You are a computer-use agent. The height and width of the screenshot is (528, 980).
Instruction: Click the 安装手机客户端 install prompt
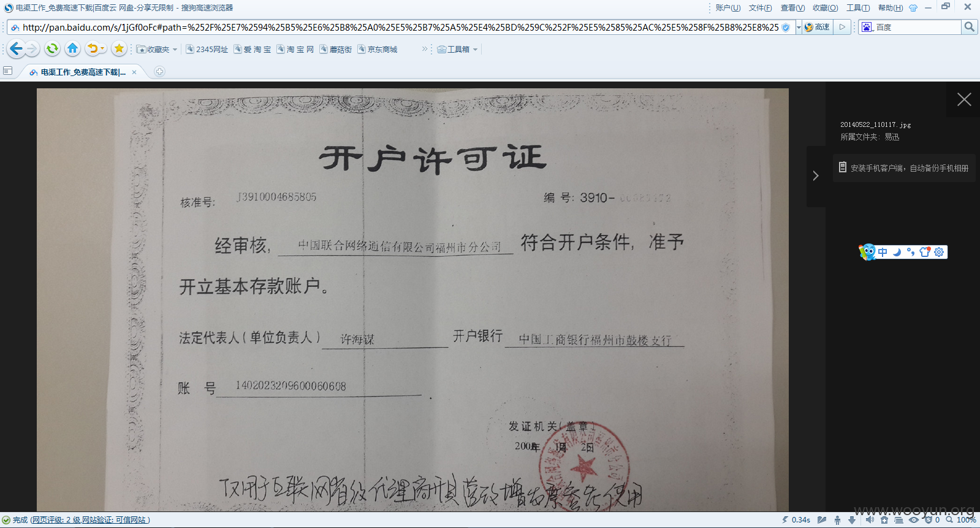coord(904,167)
